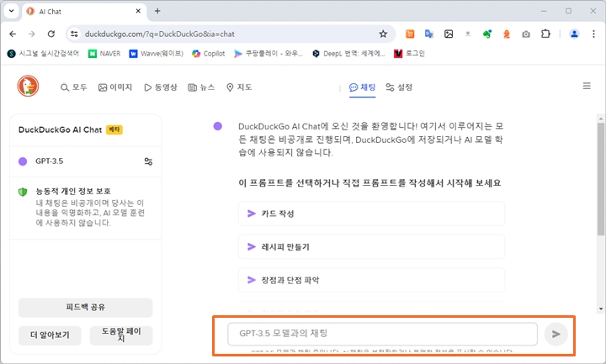Go forward in browser history
The width and height of the screenshot is (606, 364).
(x=32, y=34)
